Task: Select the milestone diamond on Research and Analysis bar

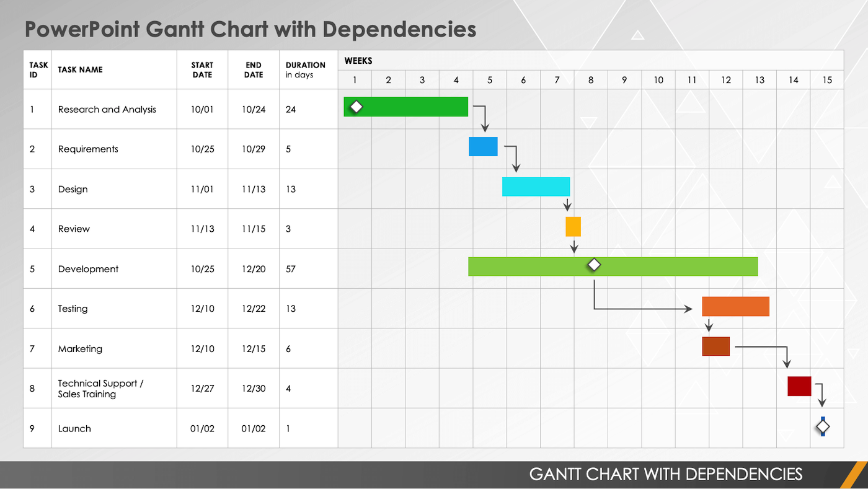Action: tap(356, 106)
